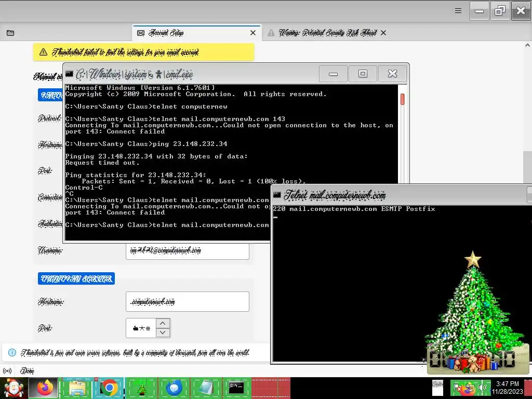
Task: Click the info icon in the bottom notice bar
Action: (x=12, y=353)
